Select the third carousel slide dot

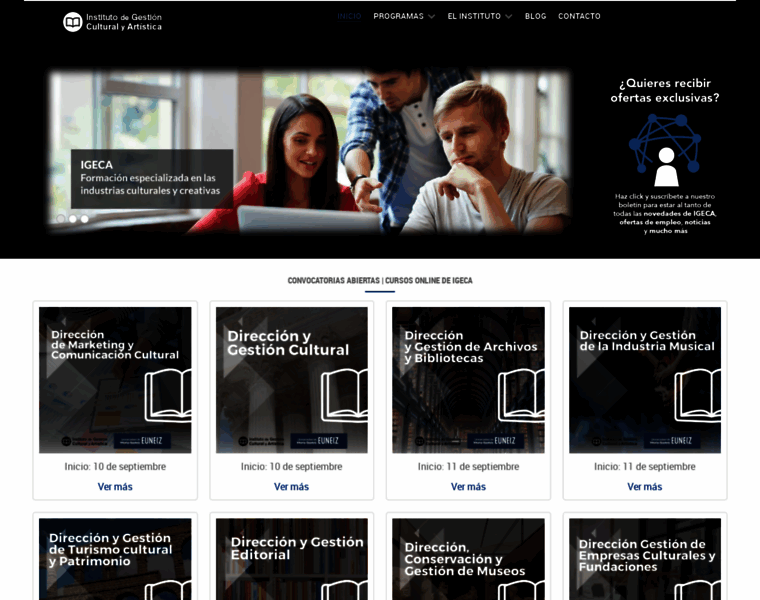pos(84,219)
